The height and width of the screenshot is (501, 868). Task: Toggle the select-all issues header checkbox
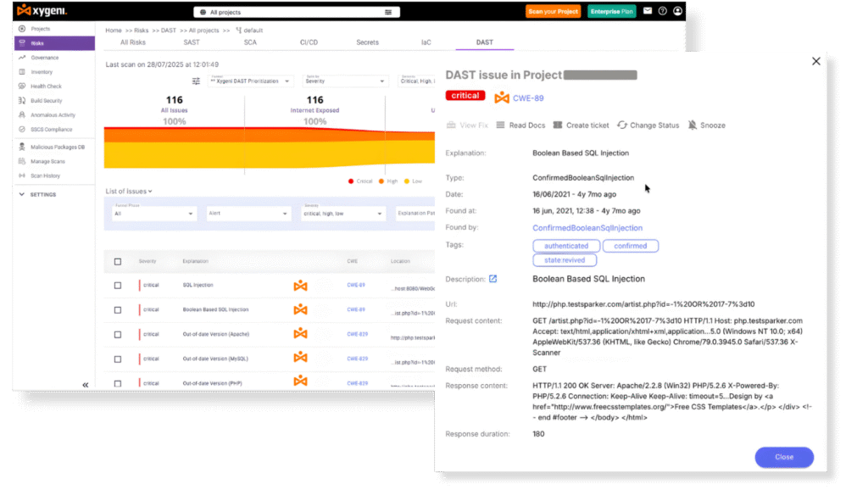pyautogui.click(x=117, y=261)
